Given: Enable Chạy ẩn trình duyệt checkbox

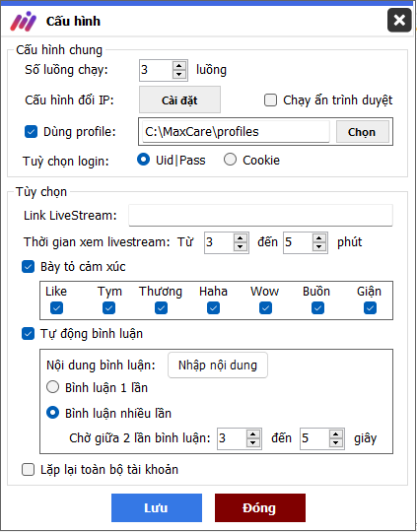Looking at the screenshot, I should coord(270,100).
